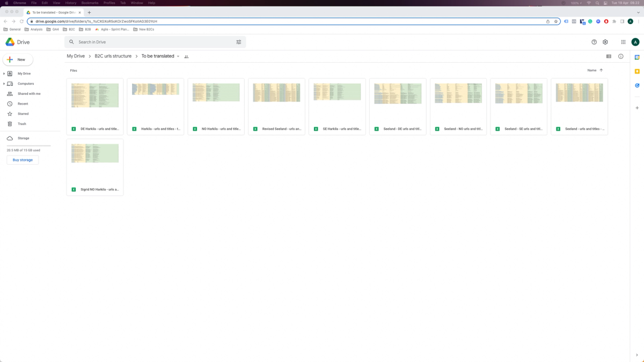The width and height of the screenshot is (644, 362).
Task: Open search options filter icon
Action: [239, 42]
